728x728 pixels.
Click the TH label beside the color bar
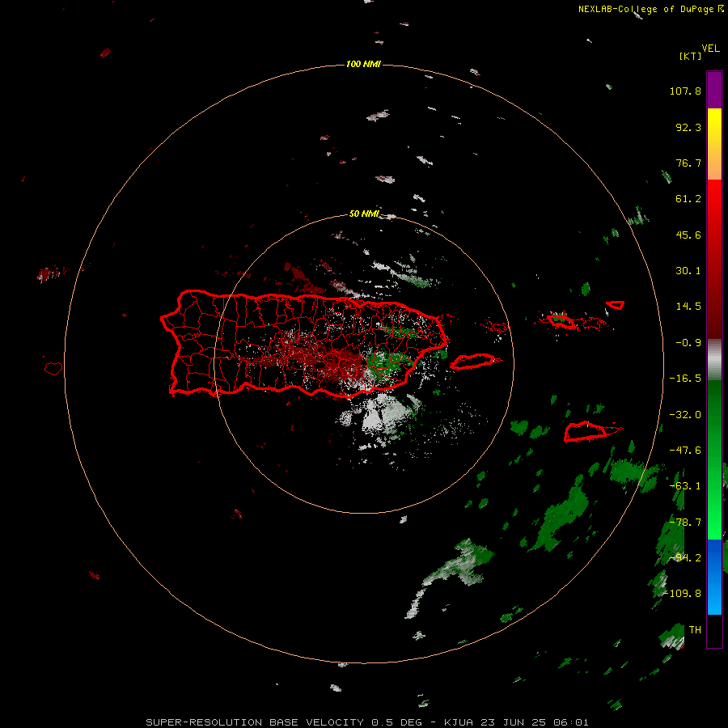[695, 630]
